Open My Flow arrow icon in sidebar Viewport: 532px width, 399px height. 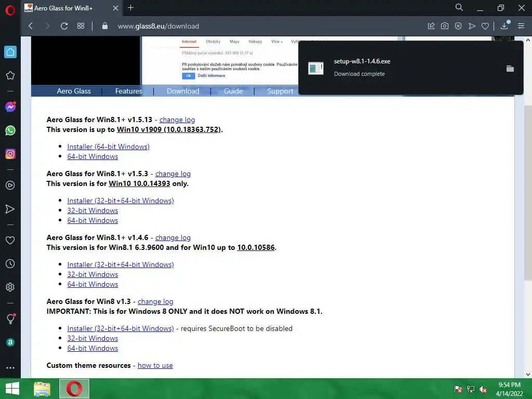point(10,209)
